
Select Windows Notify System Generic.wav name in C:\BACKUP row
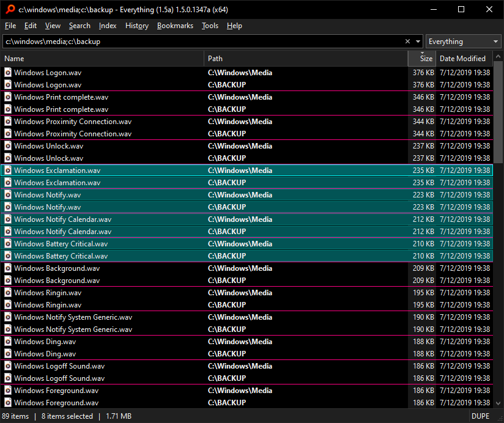(x=73, y=329)
